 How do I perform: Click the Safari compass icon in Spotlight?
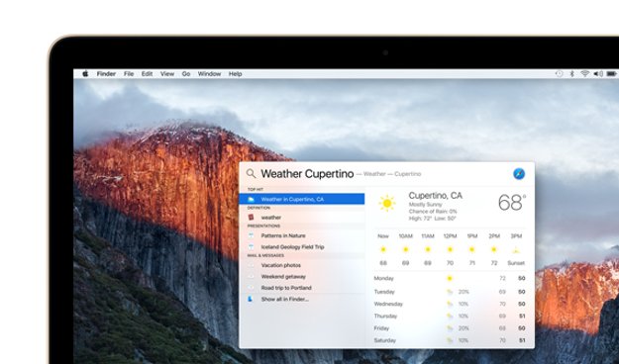[519, 173]
